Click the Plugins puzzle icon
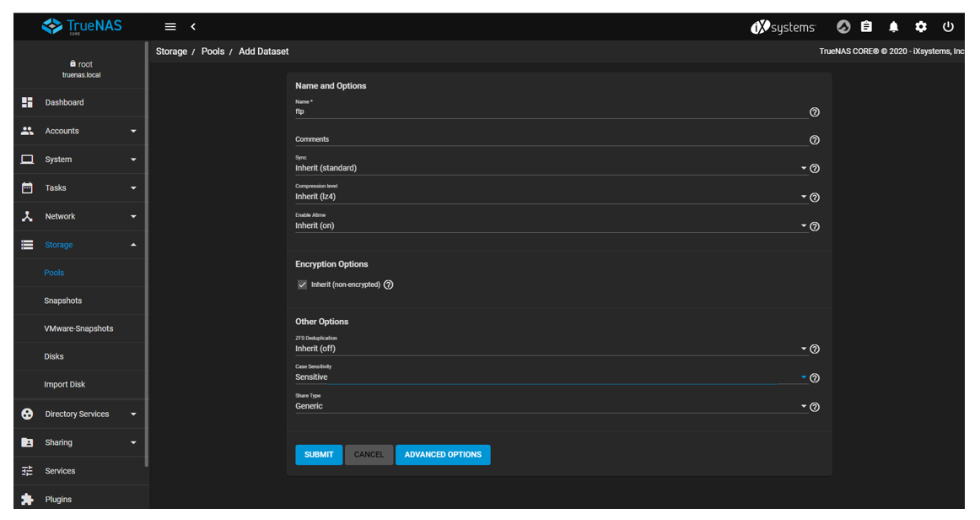The height and width of the screenshot is (520, 980). point(27,500)
